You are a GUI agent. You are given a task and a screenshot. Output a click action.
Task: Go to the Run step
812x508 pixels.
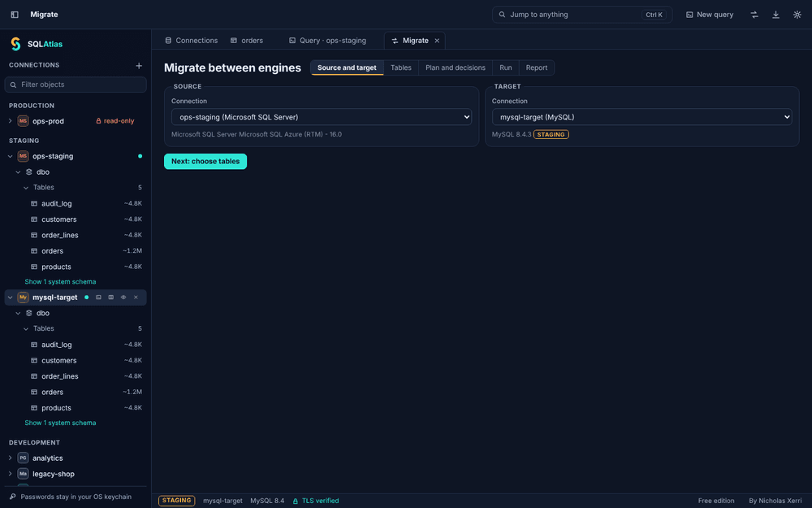(505, 68)
